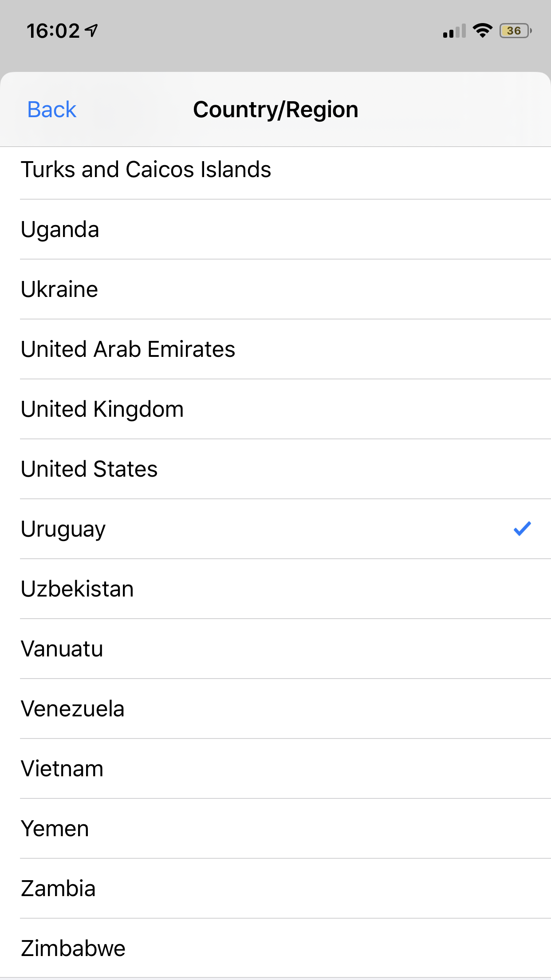This screenshot has width=551, height=980.
Task: Select United Kingdom region
Action: click(x=102, y=409)
